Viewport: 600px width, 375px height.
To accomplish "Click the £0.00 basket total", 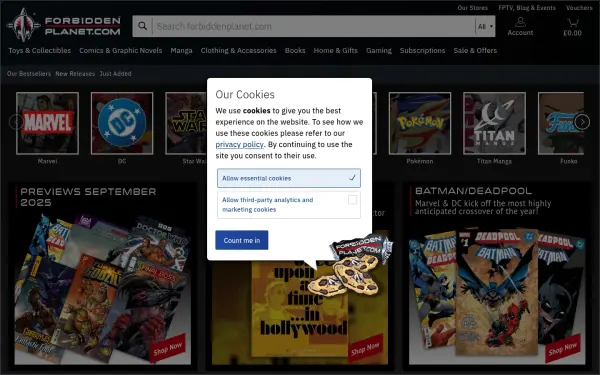I will (572, 33).
